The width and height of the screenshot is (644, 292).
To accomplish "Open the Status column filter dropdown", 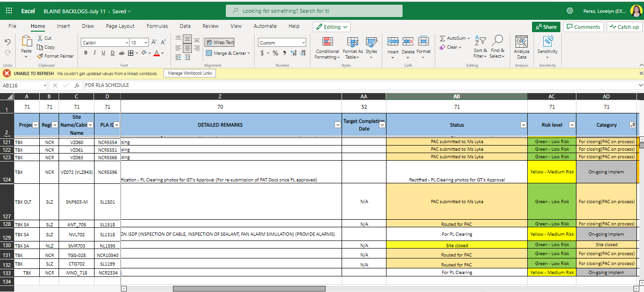I will tap(523, 125).
